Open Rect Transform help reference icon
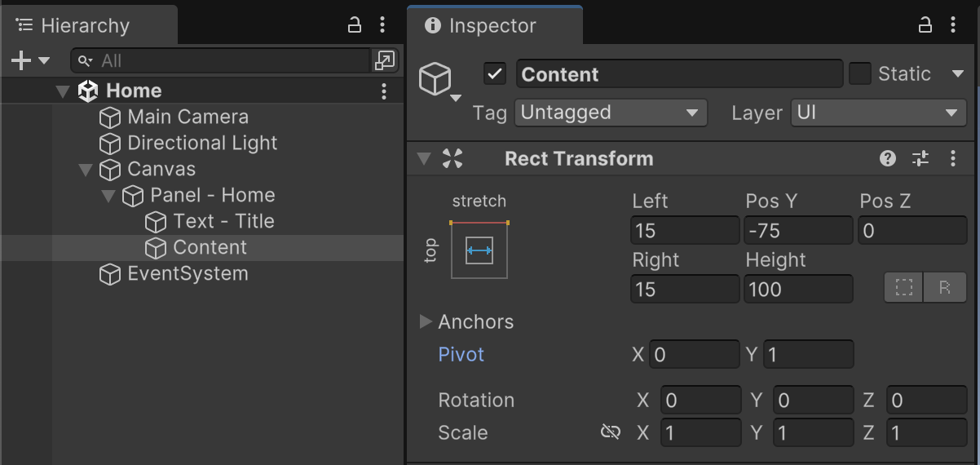This screenshot has height=465, width=980. coord(888,159)
